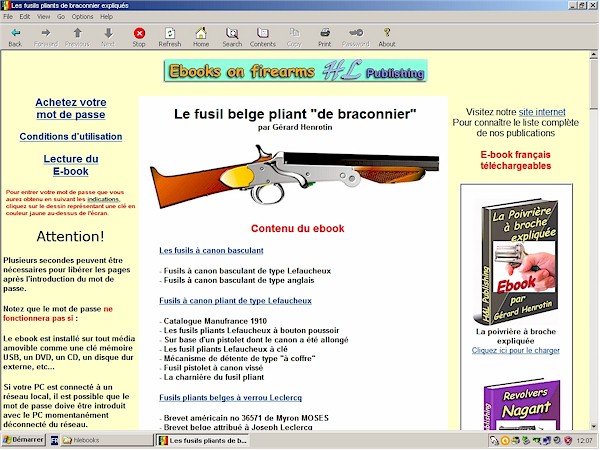Click the 'Attention!' heading

70,236
